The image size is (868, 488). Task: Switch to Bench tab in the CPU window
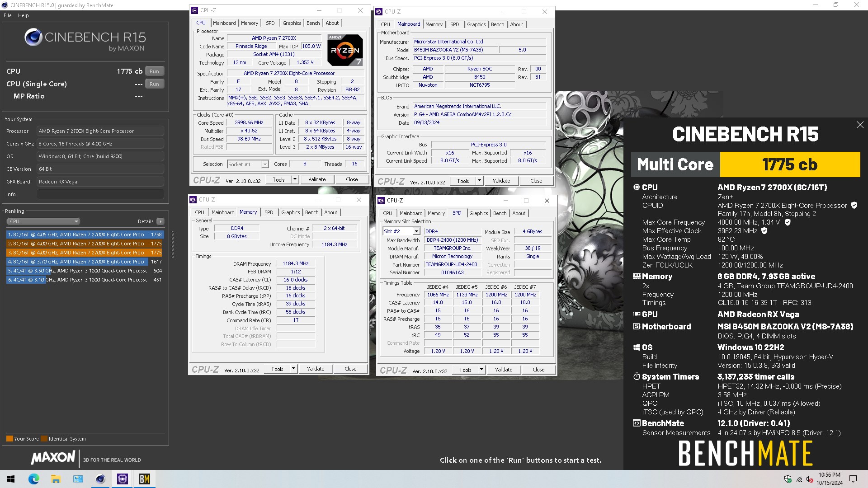point(313,23)
